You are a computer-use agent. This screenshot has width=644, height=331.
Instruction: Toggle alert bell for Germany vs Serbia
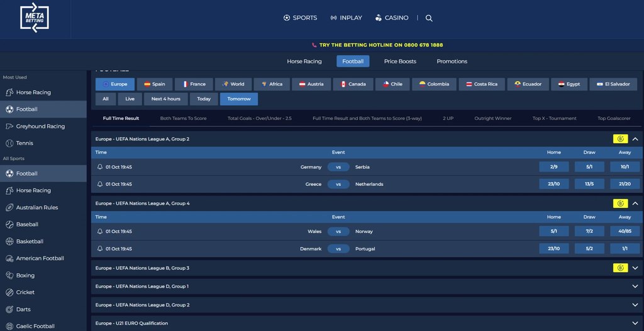[100, 167]
